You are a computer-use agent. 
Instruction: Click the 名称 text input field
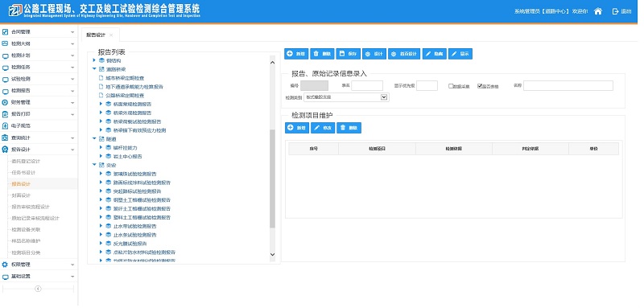[x=568, y=85]
